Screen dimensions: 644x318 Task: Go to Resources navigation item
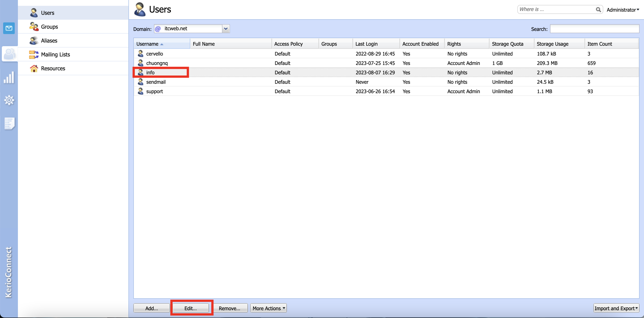[53, 68]
